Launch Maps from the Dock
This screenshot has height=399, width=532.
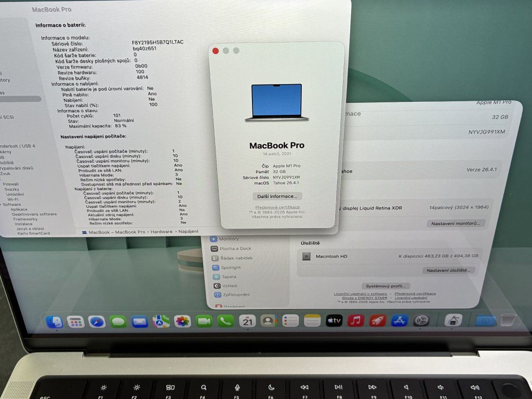point(161,321)
